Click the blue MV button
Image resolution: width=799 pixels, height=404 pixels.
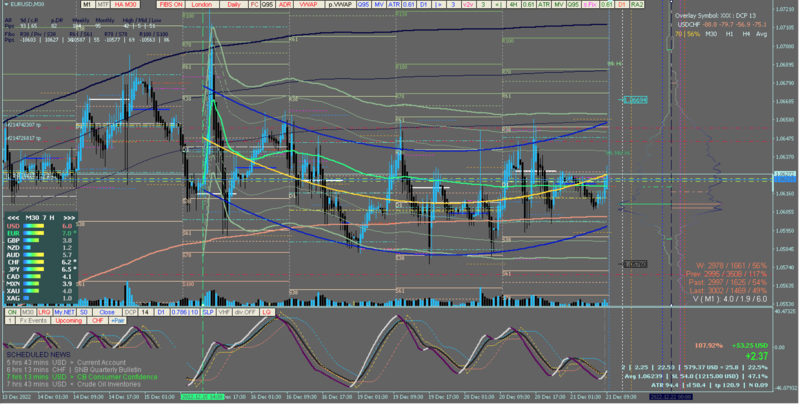coord(379,5)
